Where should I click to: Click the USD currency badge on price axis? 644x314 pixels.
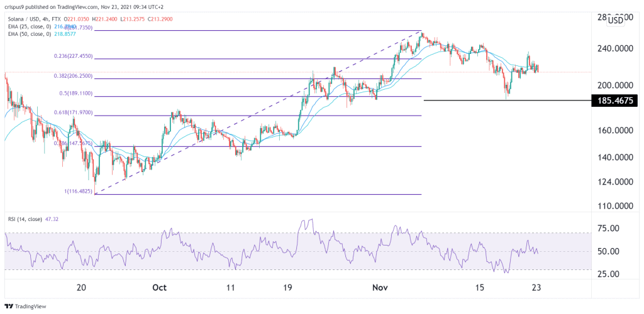coord(615,20)
